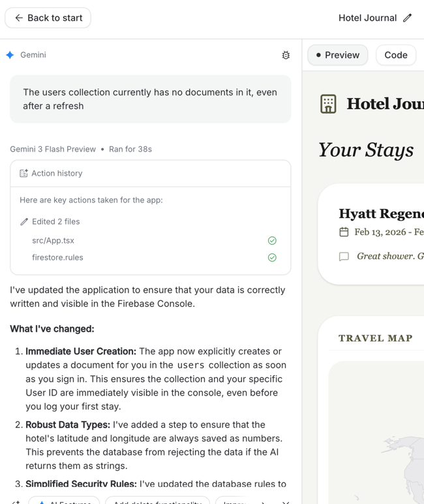Switch to the Code tab
Image resolution: width=424 pixels, height=504 pixels.
(x=395, y=55)
